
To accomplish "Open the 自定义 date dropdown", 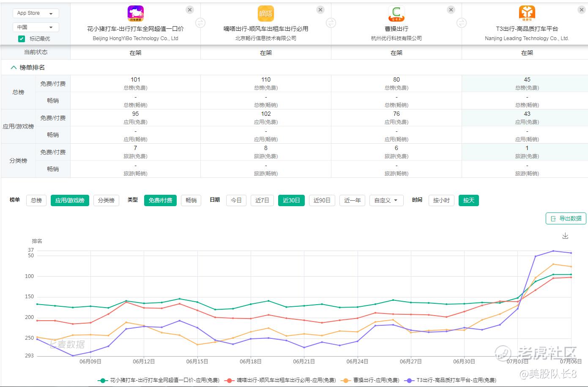I will (x=386, y=200).
